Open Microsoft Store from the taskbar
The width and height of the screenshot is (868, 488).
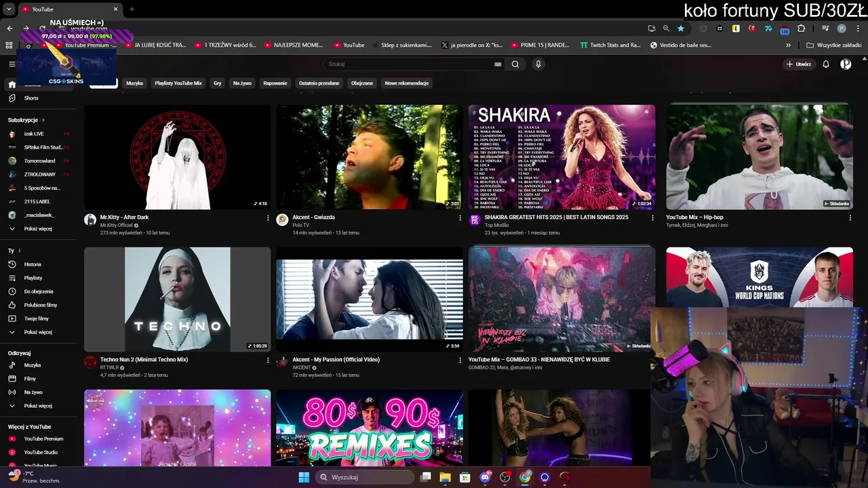pos(465,477)
